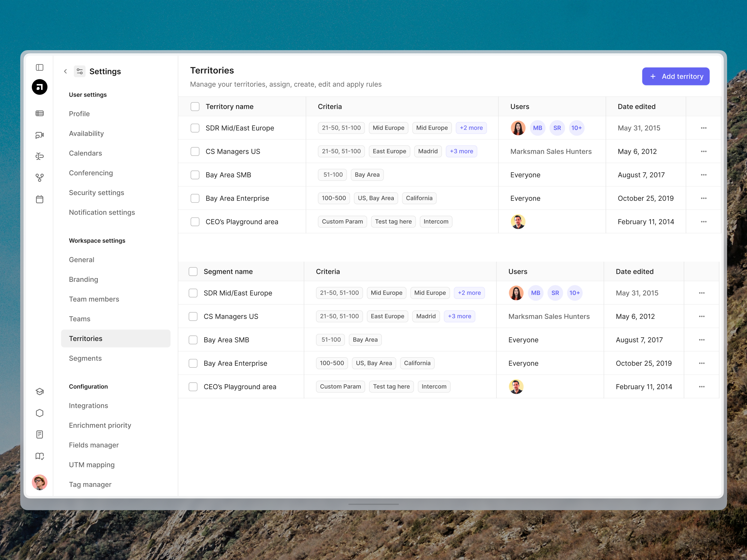Expand +2 more criteria for SDR Mid/East Europe
The height and width of the screenshot is (560, 747).
[471, 128]
